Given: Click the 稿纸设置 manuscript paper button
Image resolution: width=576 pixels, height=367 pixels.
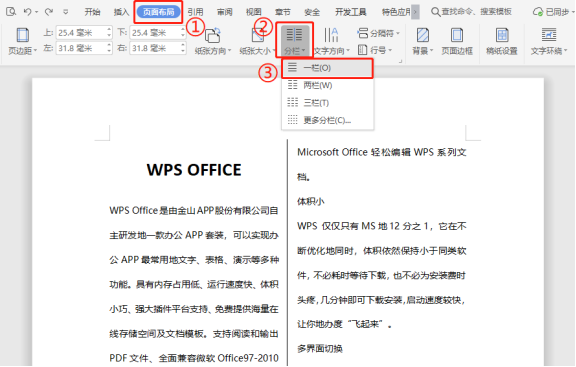Looking at the screenshot, I should (502, 41).
